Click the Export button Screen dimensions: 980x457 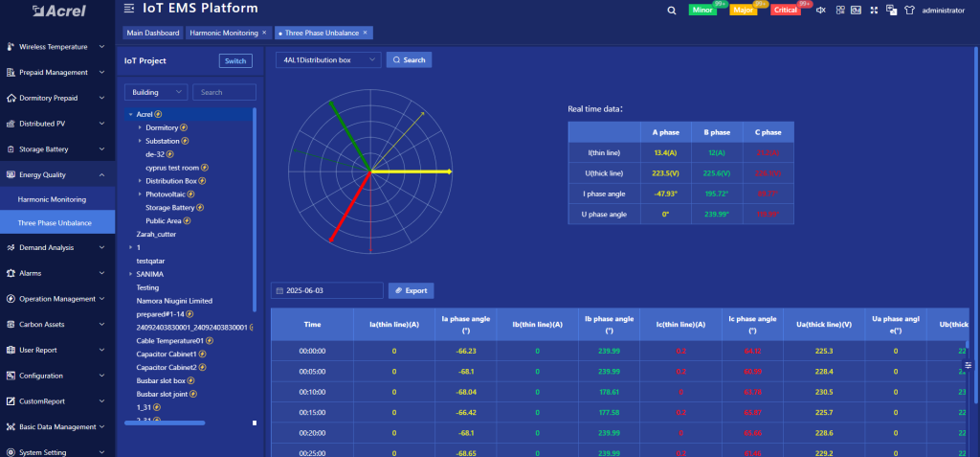click(412, 291)
